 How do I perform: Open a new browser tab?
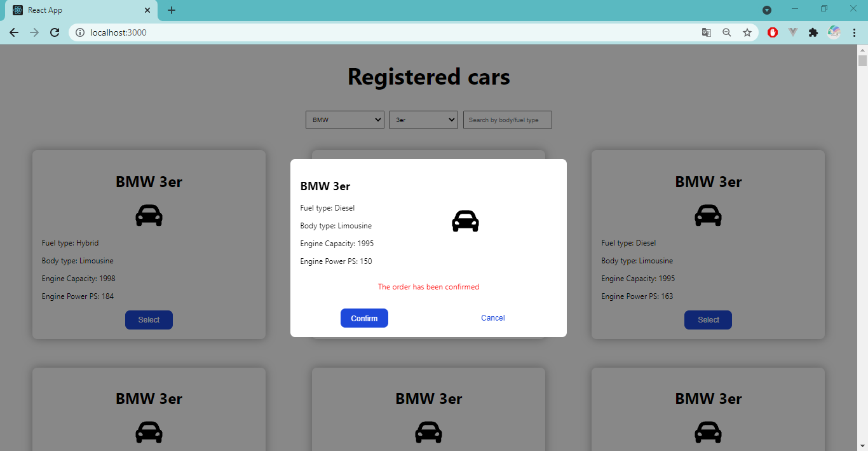click(x=171, y=10)
